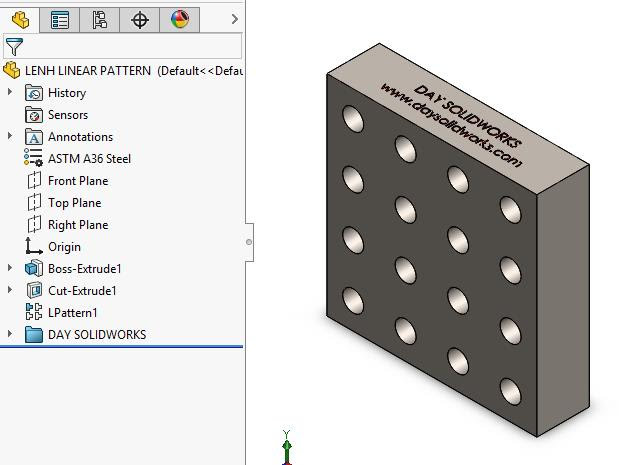This screenshot has height=465, width=619.
Task: Select the Sensors label
Action: [x=68, y=115]
